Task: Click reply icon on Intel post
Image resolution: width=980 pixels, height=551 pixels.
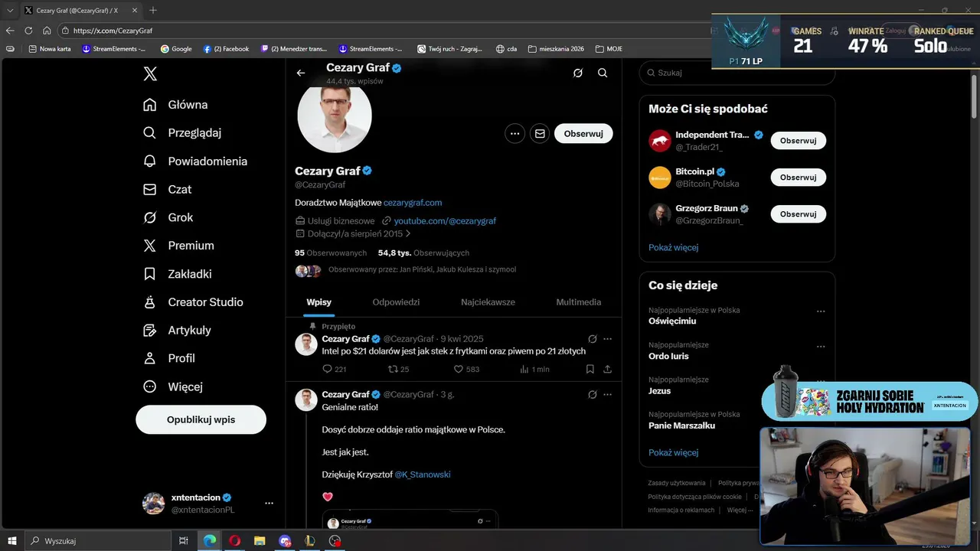Action: (x=327, y=369)
